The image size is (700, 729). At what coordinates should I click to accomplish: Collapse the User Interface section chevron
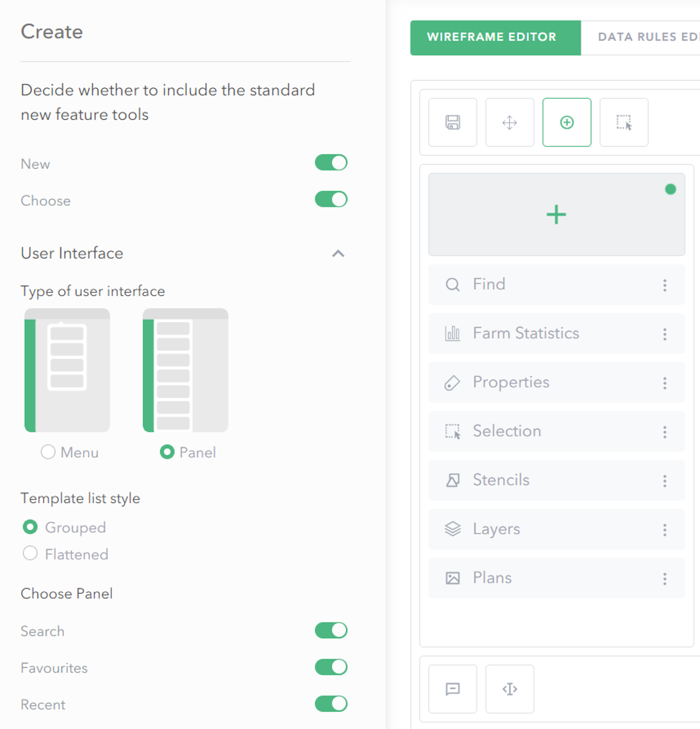338,254
